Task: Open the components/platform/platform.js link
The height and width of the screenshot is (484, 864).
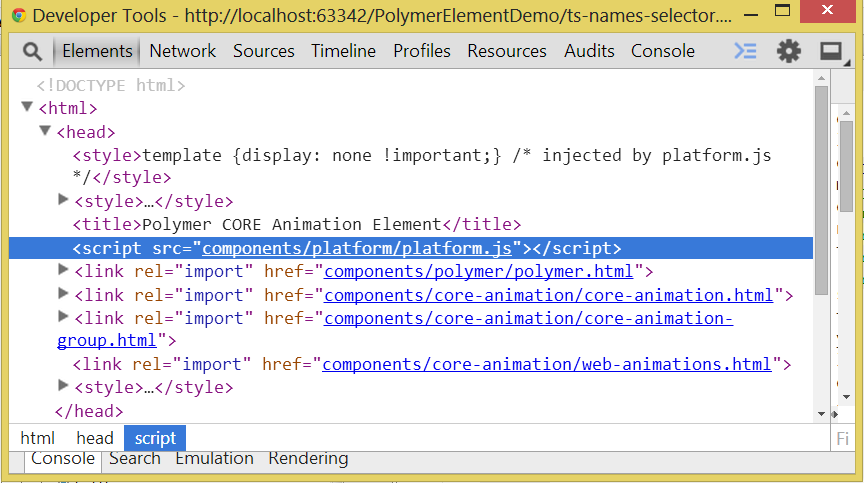Action: [357, 249]
